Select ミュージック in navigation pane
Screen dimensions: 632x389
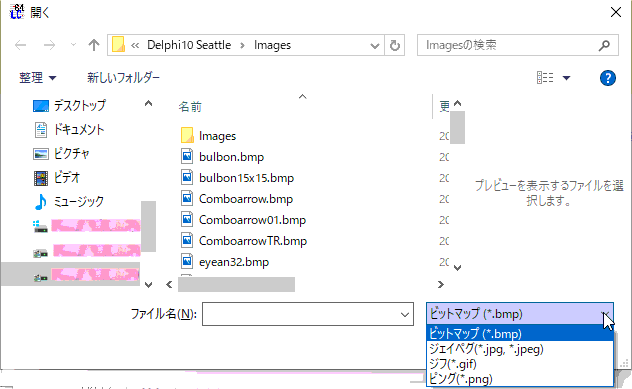tap(79, 201)
